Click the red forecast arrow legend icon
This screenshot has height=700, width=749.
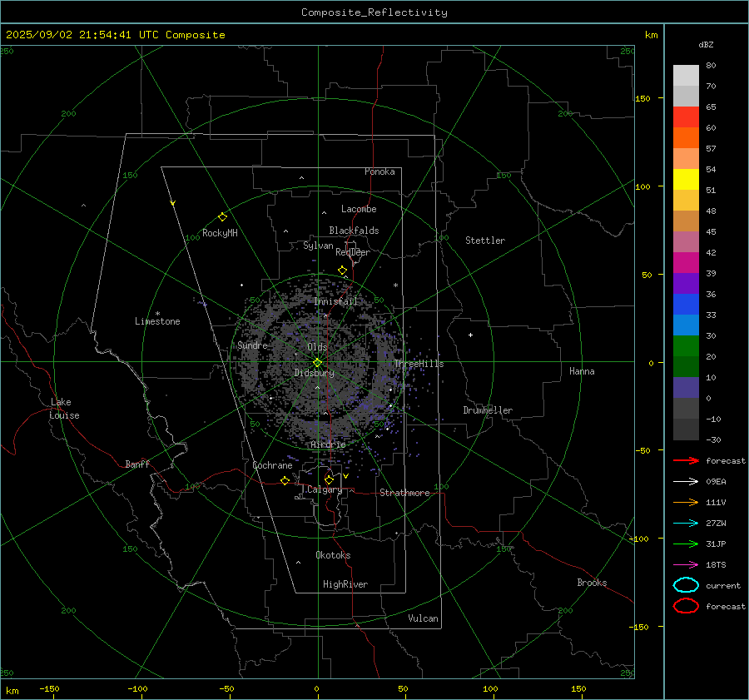tap(686, 460)
